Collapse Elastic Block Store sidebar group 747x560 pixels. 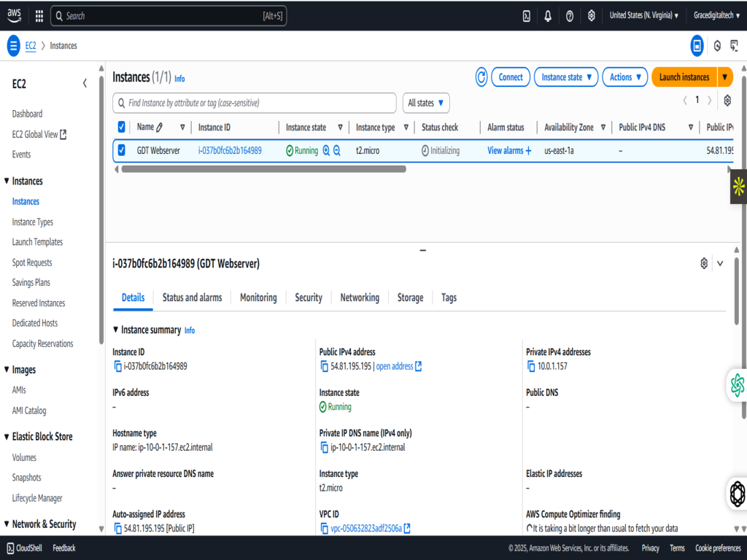click(7, 437)
